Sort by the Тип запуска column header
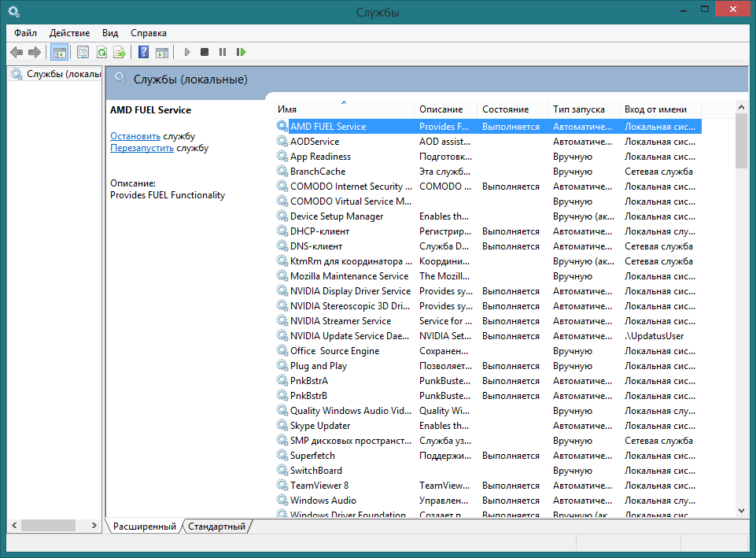This screenshot has height=558, width=756. coord(584,109)
